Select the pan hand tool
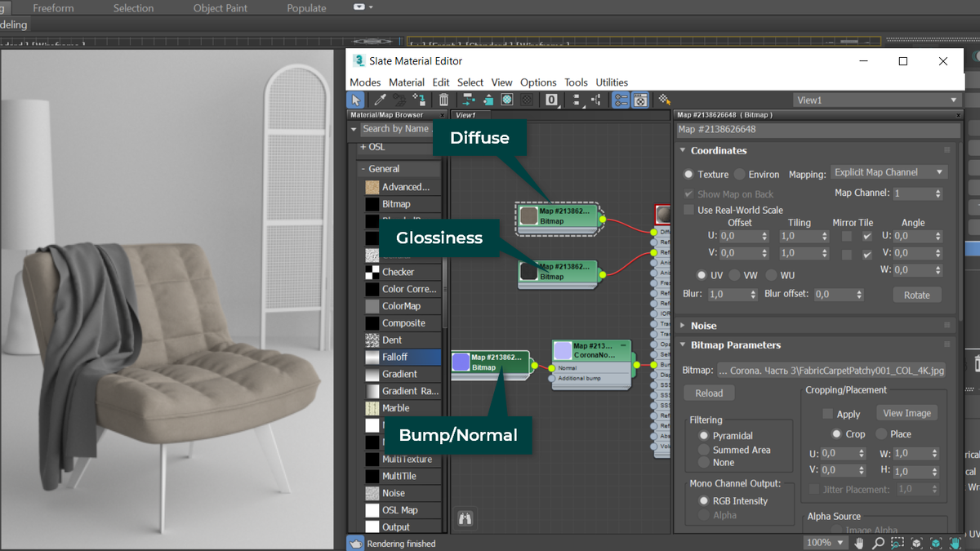This screenshot has width=980, height=551. pos(859,543)
